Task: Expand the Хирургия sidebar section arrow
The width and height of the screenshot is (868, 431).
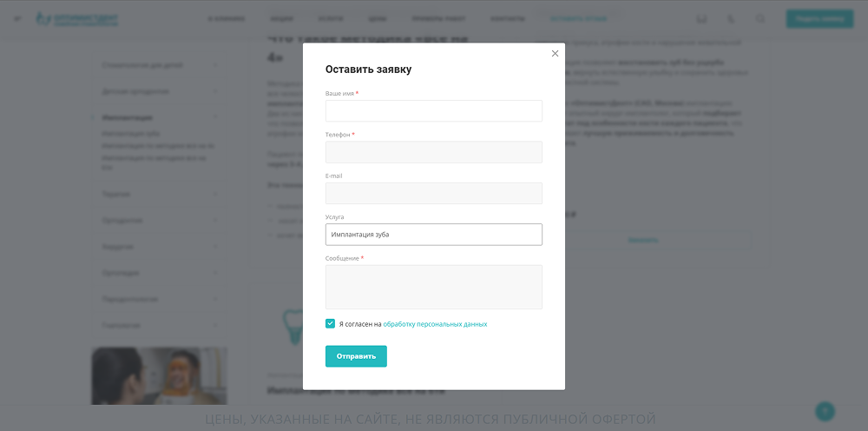Action: pos(215,246)
